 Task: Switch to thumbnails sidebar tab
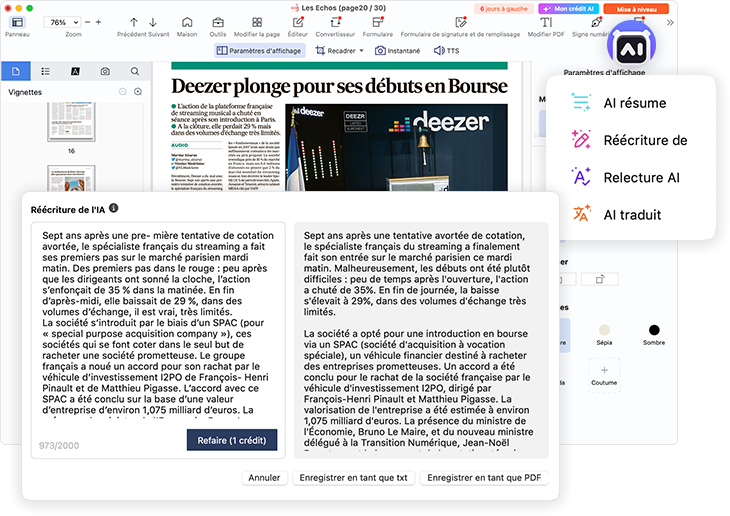[16, 71]
